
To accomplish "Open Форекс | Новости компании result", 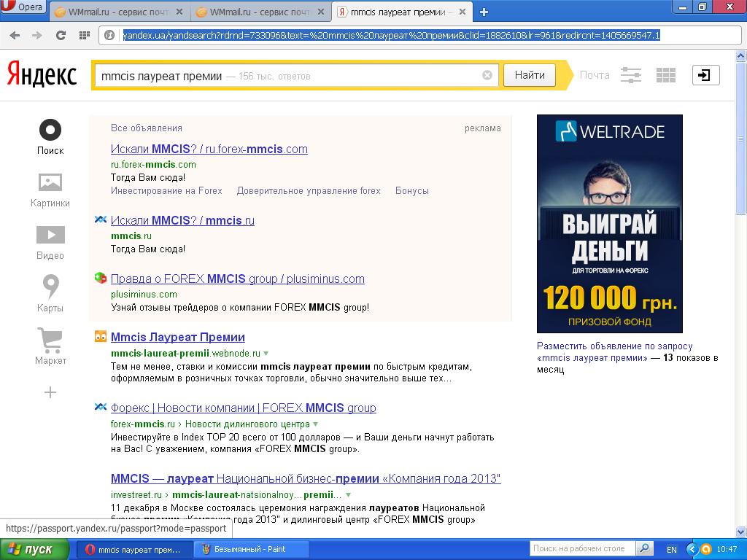I will coord(243,408).
